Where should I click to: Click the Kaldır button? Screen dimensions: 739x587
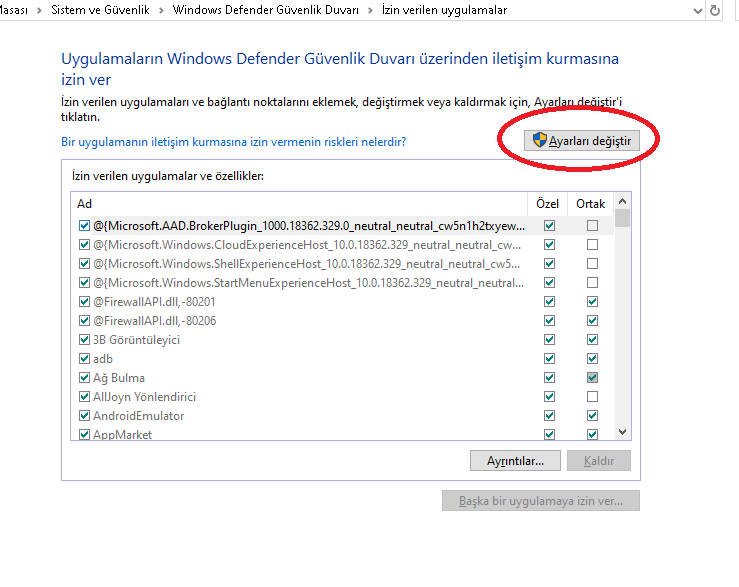[x=599, y=461]
